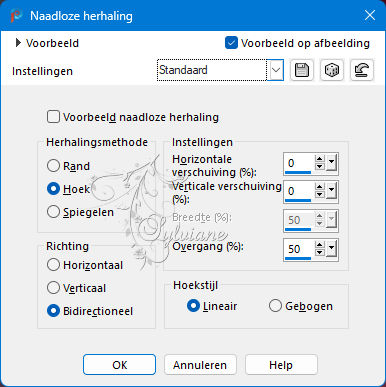
Task: Open the Standaard presets dropdown
Action: (276, 70)
